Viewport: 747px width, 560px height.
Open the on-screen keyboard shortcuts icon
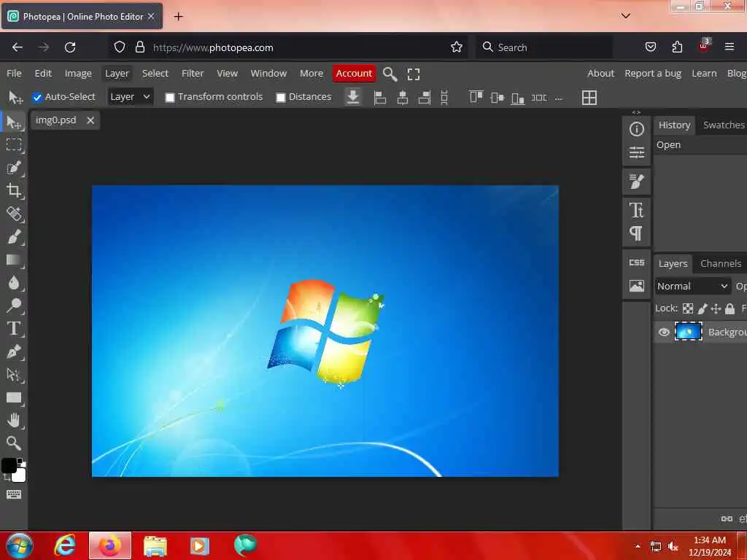(14, 494)
